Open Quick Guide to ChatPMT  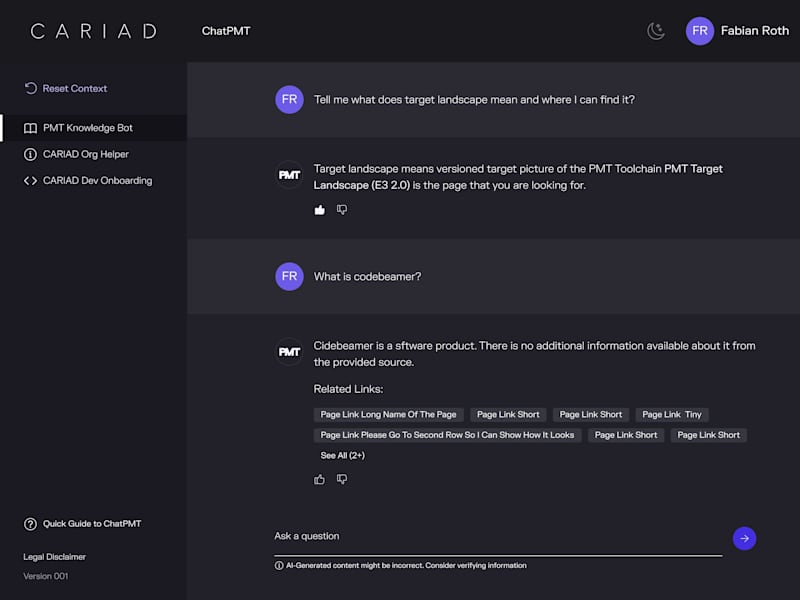pyautogui.click(x=82, y=523)
